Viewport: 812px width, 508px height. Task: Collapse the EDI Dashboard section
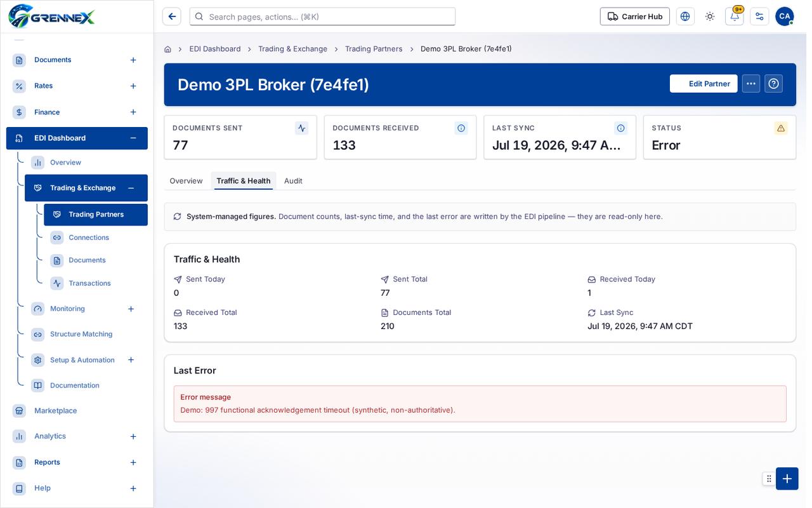[133, 138]
